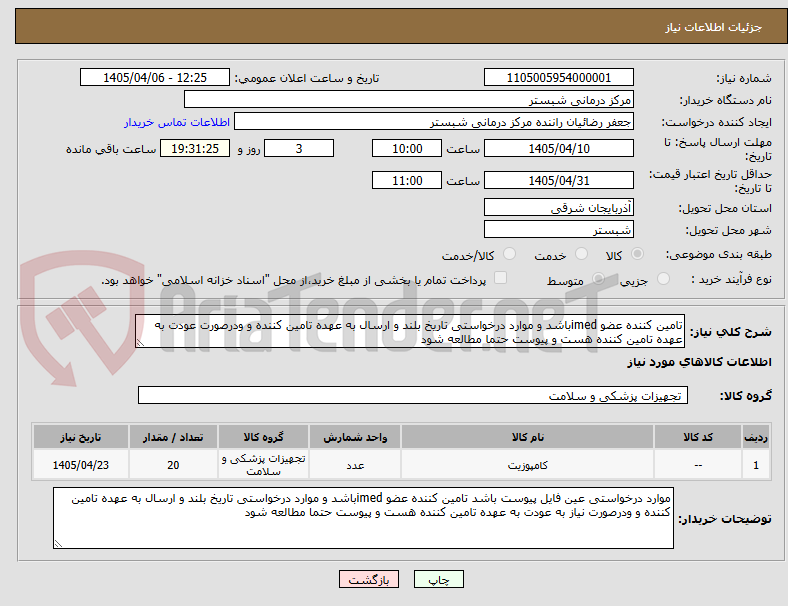Click the province field آذربایجان شرقی

coord(558,207)
